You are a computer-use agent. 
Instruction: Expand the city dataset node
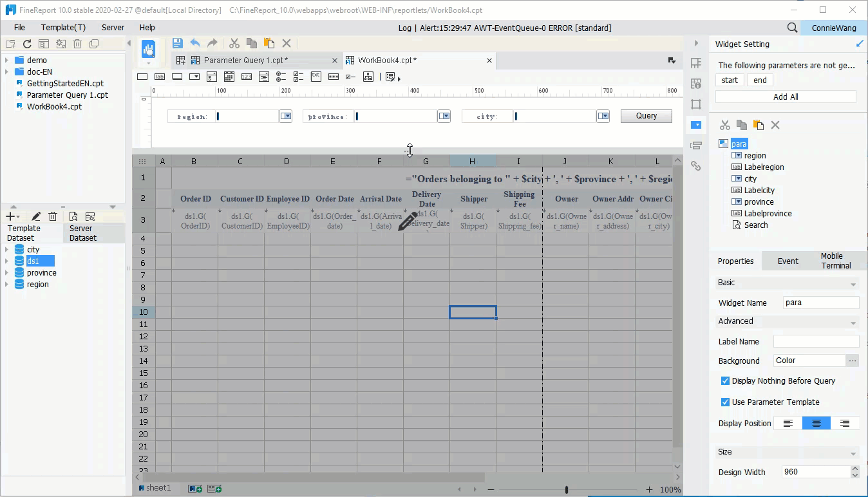point(6,249)
